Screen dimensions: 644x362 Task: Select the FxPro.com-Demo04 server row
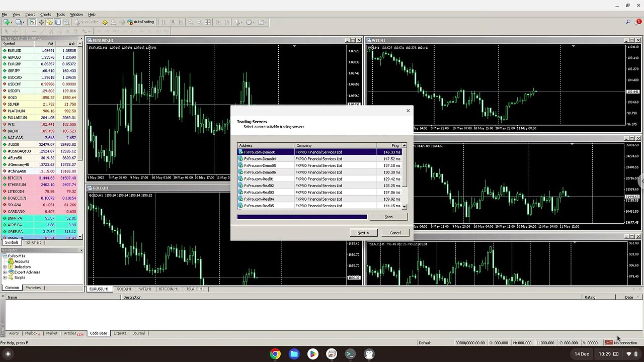pos(319,159)
